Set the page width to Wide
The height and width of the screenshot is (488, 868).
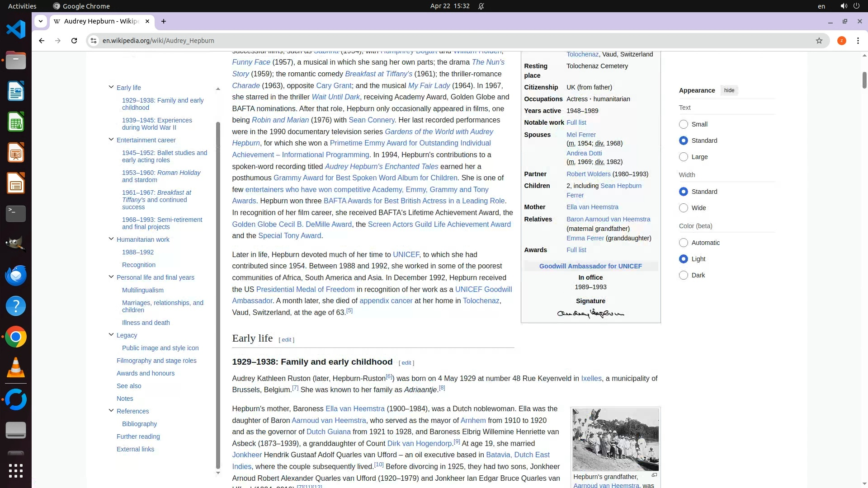(x=684, y=208)
